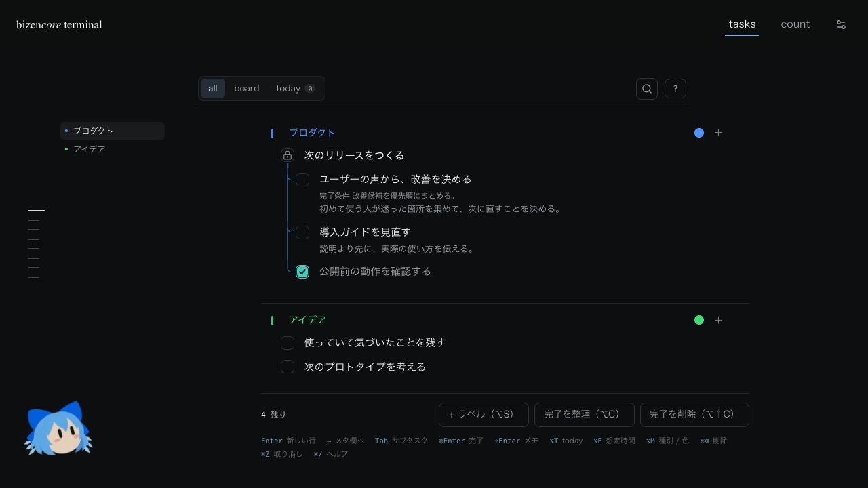Click the top marker of the left minimap
This screenshot has width=868, height=488.
[37, 211]
